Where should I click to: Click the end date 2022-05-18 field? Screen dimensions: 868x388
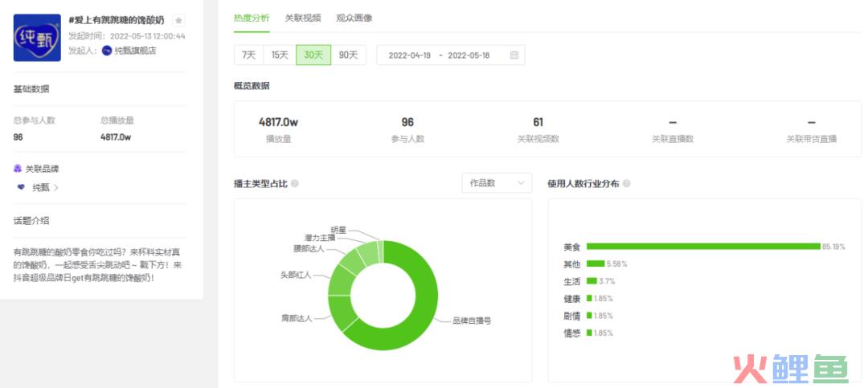point(469,55)
